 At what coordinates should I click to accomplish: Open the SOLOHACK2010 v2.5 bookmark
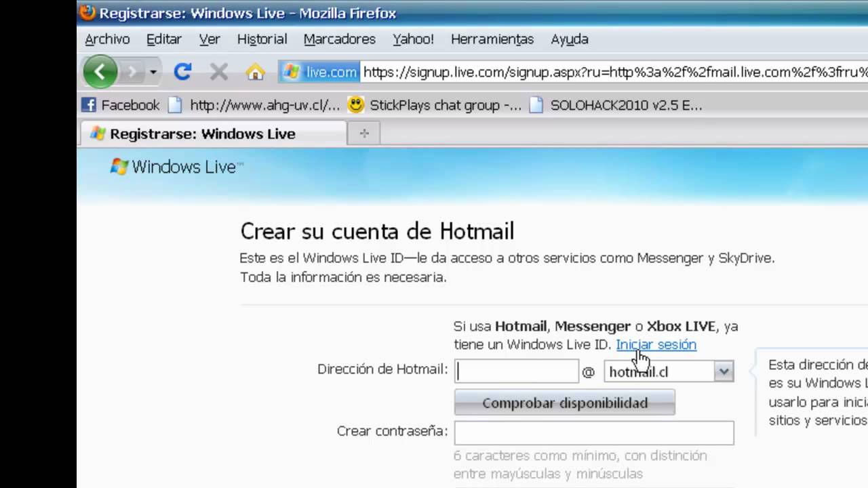coord(616,105)
